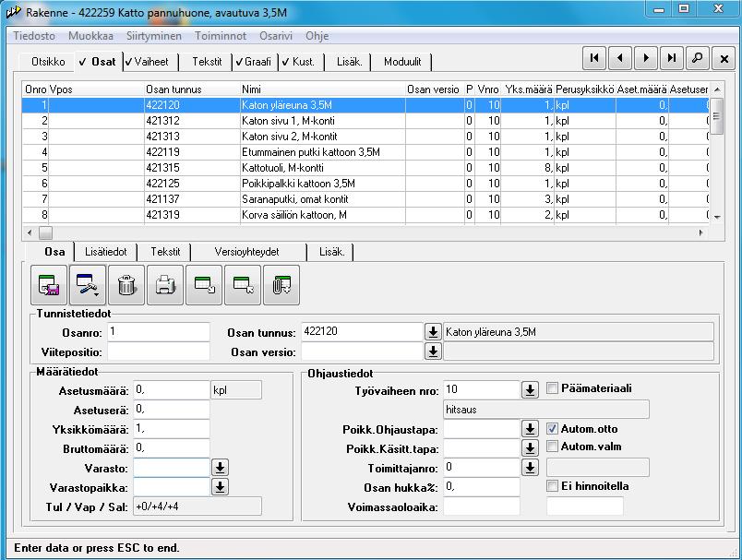
Task: Select row Poikkipalkki kattoon 3,5M
Action: [x=365, y=183]
